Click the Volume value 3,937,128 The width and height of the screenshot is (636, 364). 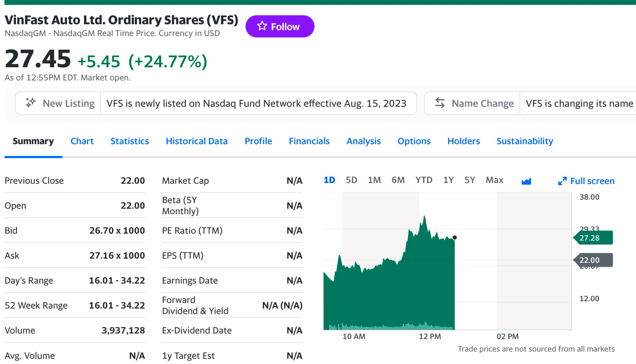[123, 330]
